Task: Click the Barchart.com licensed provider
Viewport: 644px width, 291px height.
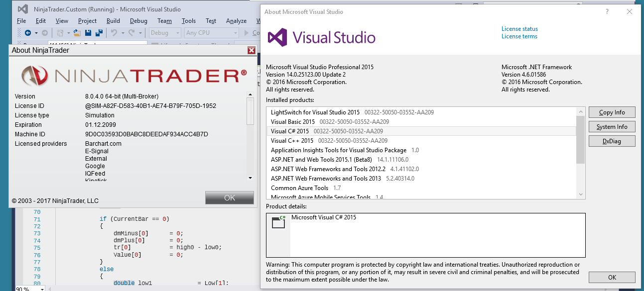Action: coord(103,144)
